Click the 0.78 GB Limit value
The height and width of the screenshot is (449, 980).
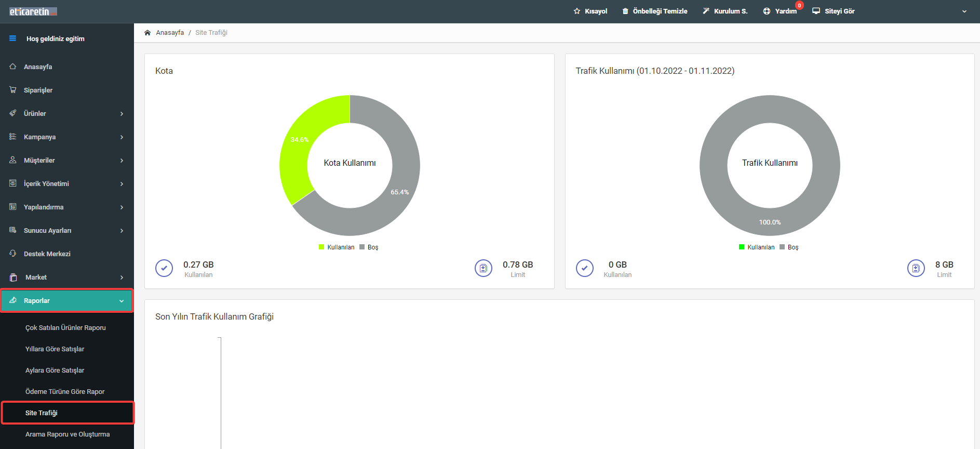click(518, 265)
